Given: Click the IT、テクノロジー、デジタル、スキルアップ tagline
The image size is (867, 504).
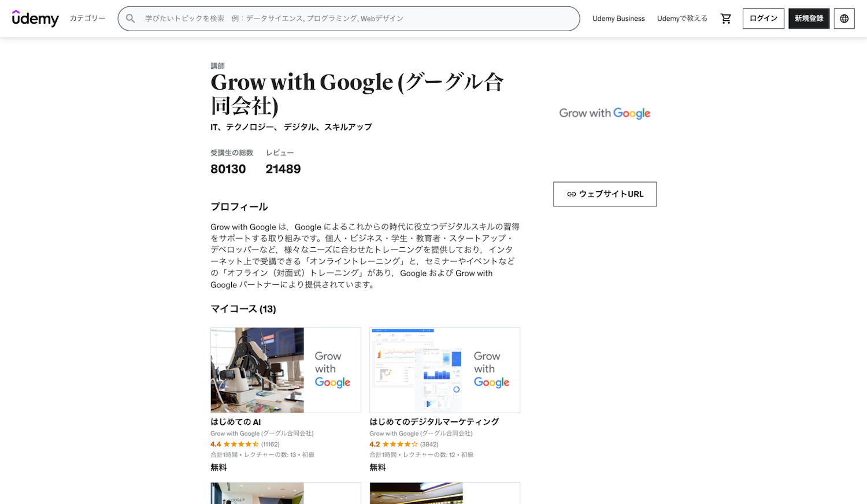Looking at the screenshot, I should click(x=291, y=127).
